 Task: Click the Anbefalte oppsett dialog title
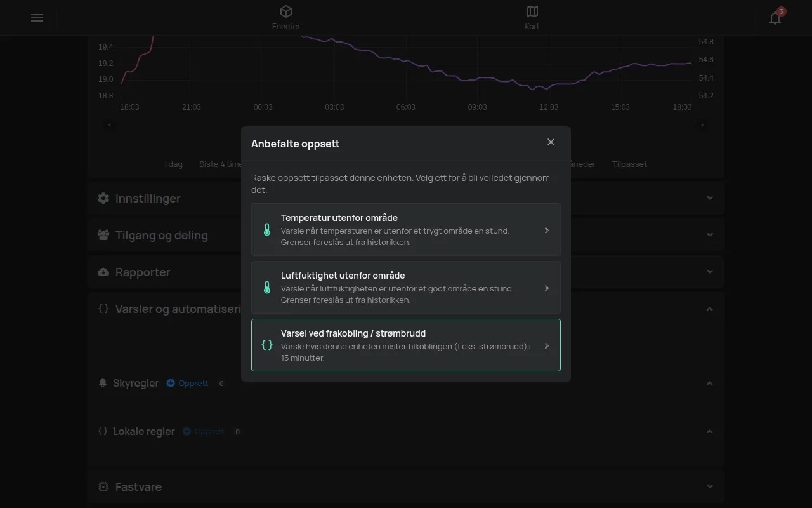coord(295,144)
